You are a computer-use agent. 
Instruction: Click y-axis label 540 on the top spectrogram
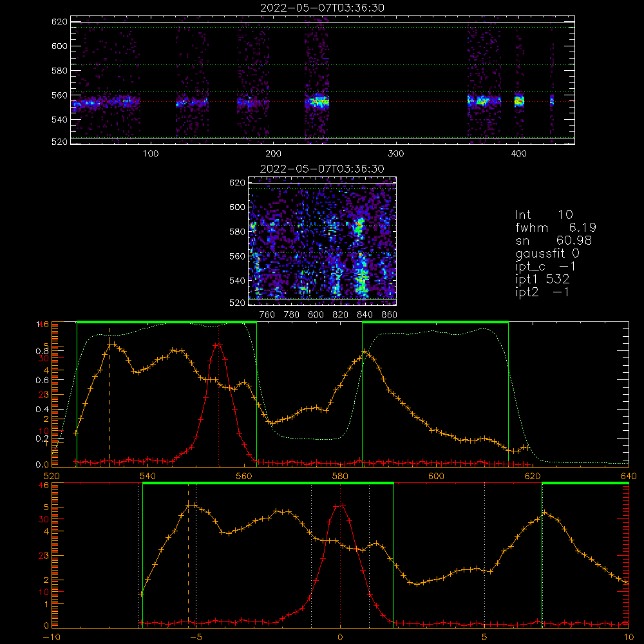click(59, 120)
